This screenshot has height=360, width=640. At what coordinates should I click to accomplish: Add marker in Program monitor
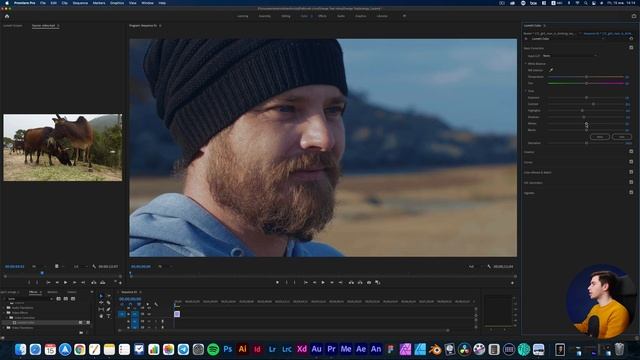click(x=278, y=282)
